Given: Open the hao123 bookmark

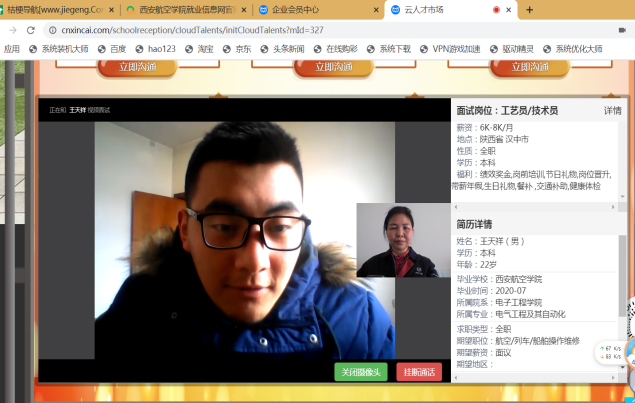Looking at the screenshot, I should (155, 48).
